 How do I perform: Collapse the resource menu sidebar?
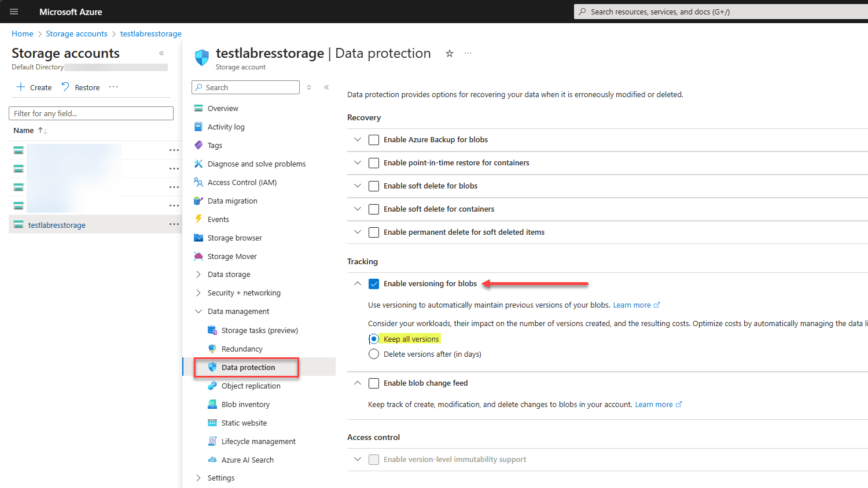pos(326,87)
